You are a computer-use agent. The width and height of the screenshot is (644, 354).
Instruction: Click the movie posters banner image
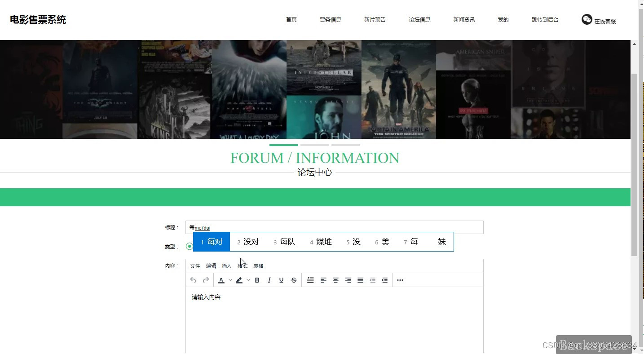tap(315, 89)
